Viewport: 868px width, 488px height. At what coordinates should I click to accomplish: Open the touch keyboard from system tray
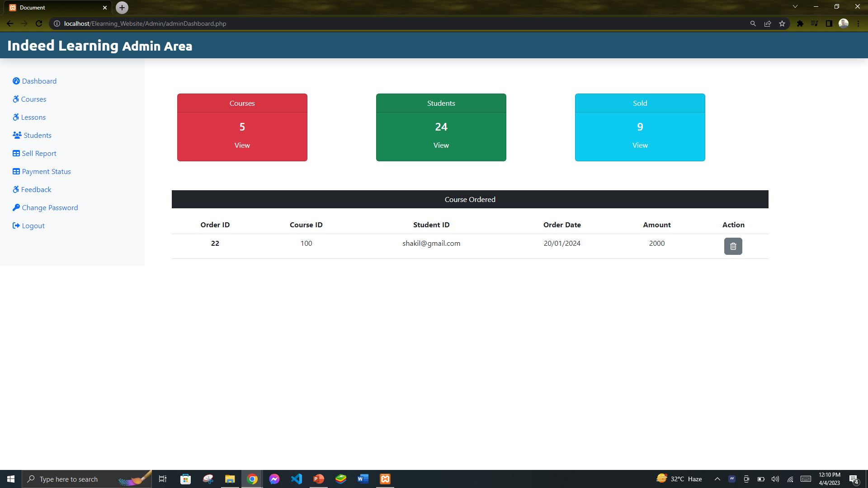pyautogui.click(x=805, y=479)
